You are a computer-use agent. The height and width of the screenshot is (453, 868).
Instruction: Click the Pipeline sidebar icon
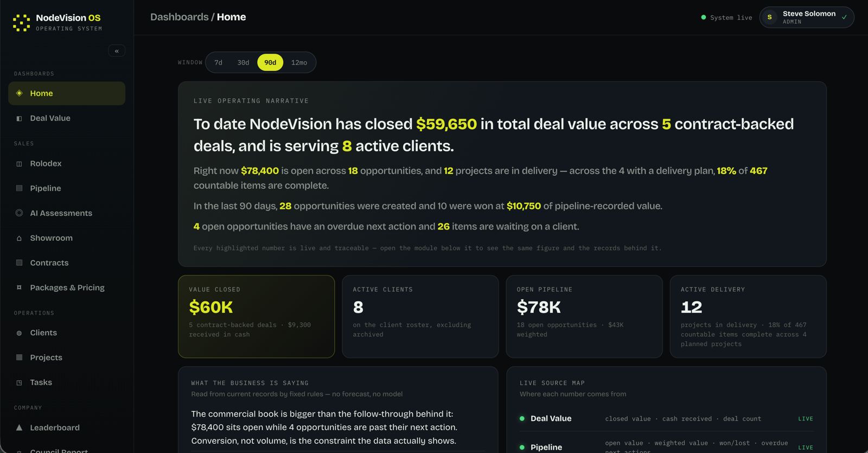pyautogui.click(x=20, y=188)
